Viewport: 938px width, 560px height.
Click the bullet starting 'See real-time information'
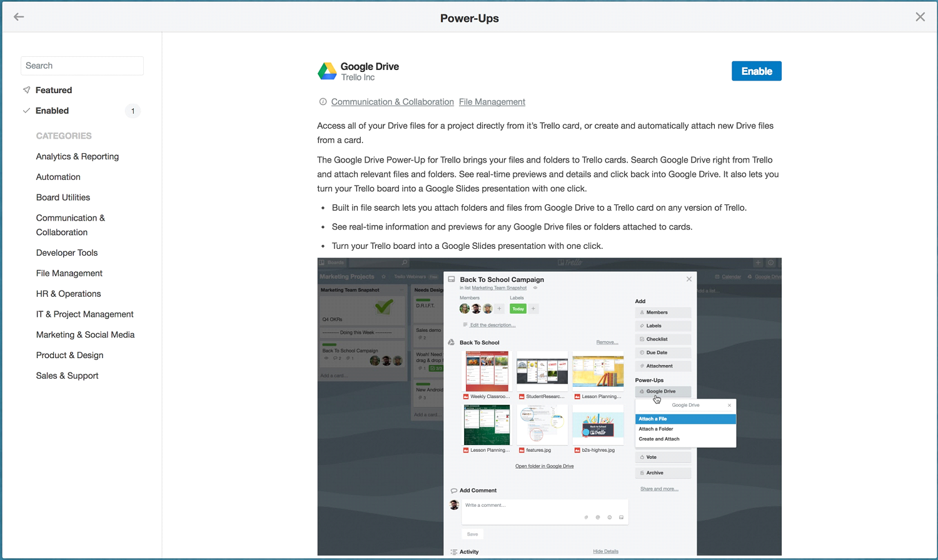click(512, 227)
